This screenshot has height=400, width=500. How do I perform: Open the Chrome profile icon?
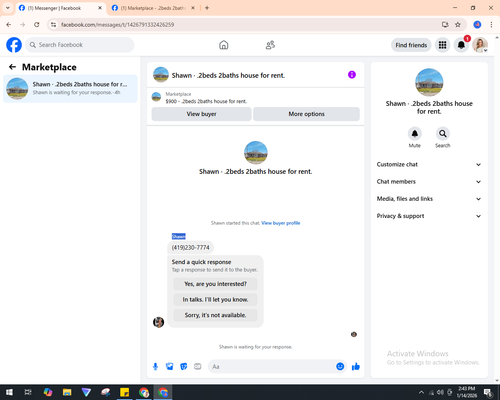[x=477, y=25]
